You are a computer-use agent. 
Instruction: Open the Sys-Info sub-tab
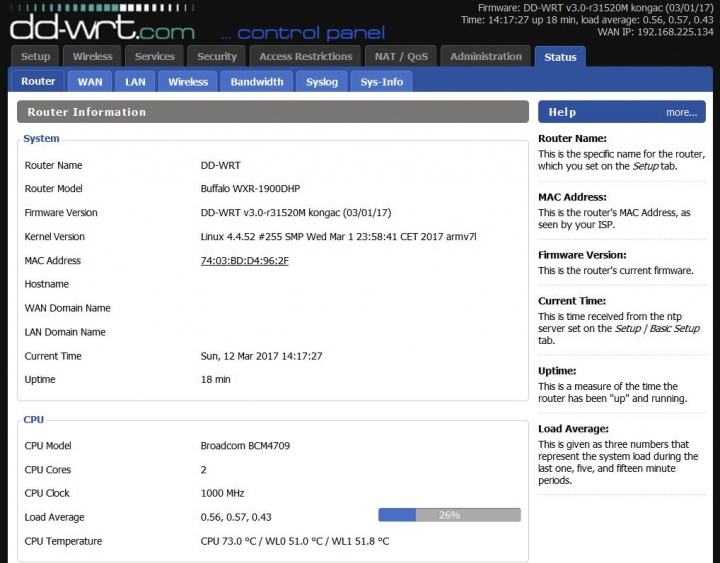click(x=382, y=82)
